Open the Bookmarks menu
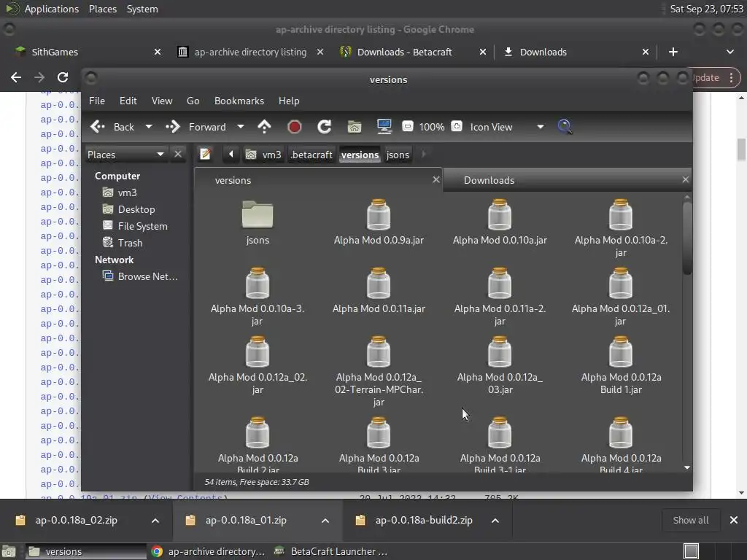 (239, 101)
